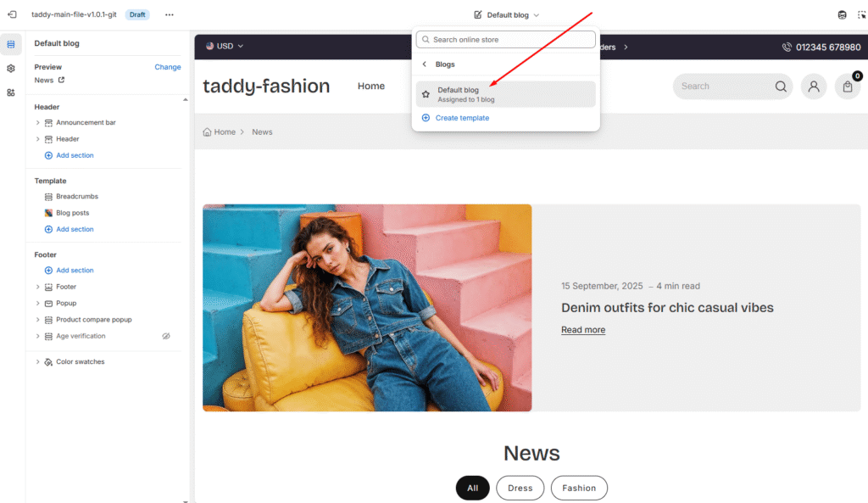Select the Dress filter pill

click(x=520, y=488)
